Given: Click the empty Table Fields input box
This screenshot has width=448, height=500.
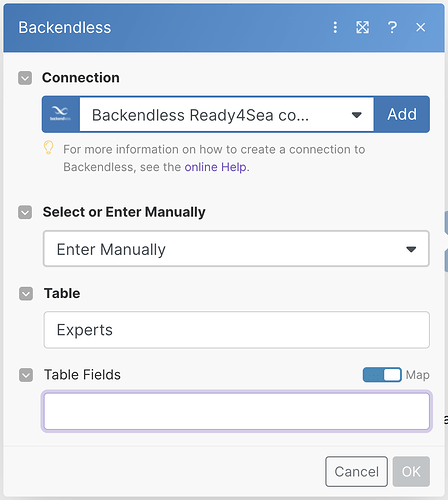Looking at the screenshot, I should tap(236, 411).
